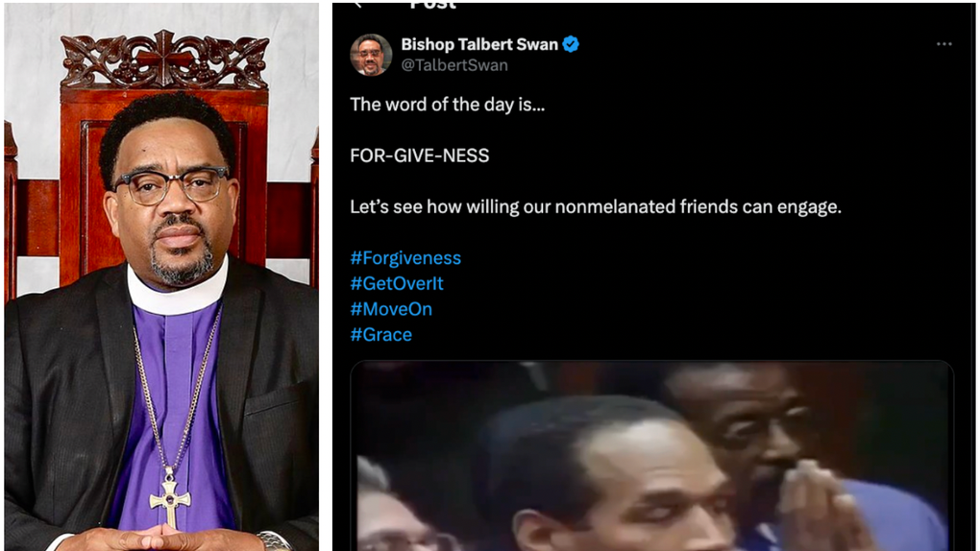Open the #Forgiveness hashtag

[x=405, y=258]
